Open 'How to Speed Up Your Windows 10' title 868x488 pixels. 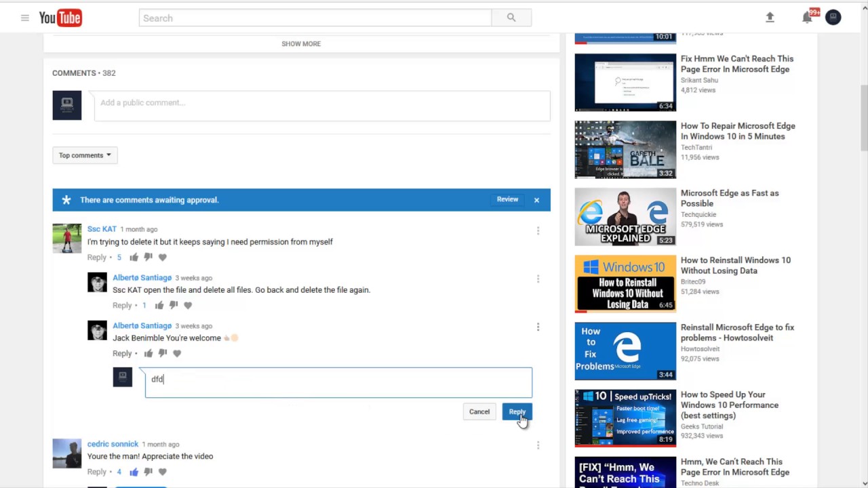point(730,405)
